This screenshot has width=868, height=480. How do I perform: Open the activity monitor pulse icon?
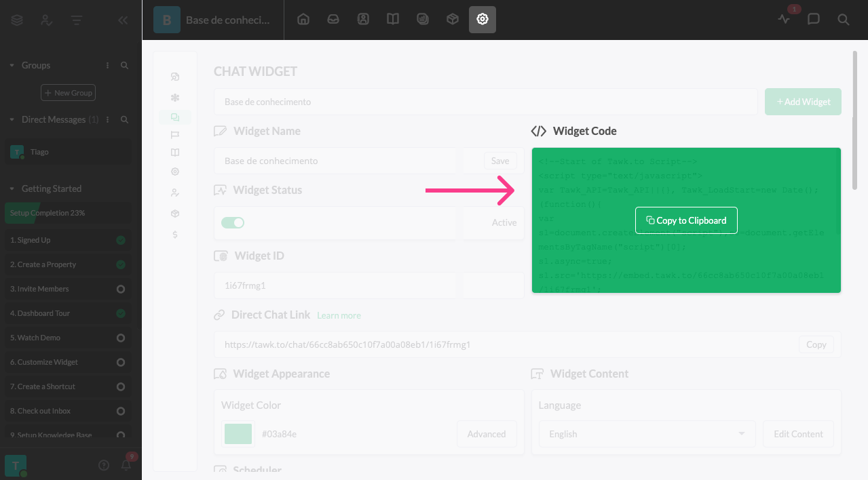[784, 20]
